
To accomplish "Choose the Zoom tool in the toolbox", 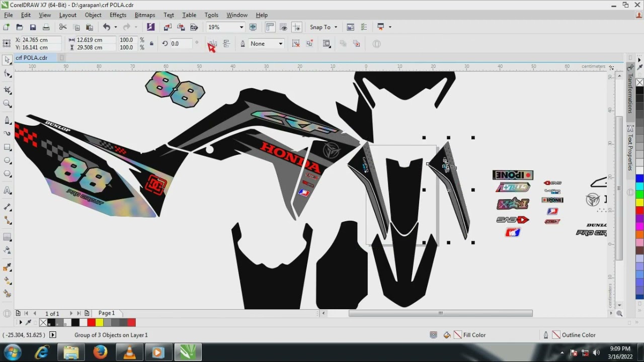I will click(x=8, y=104).
